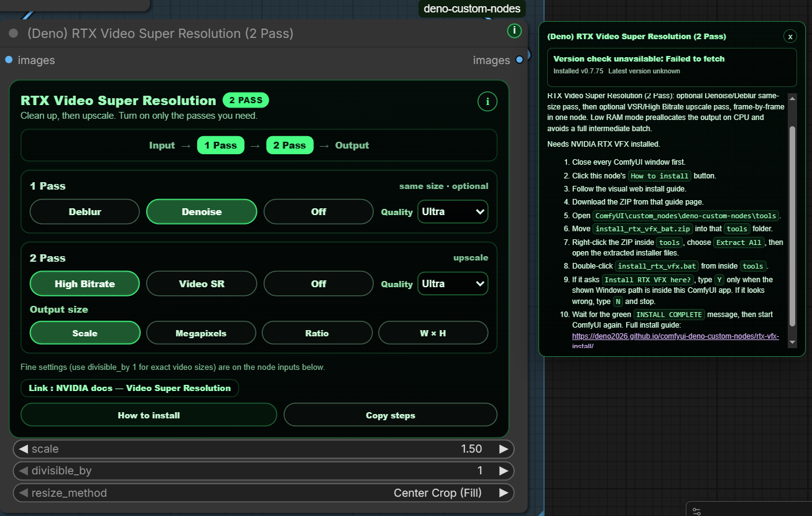This screenshot has height=516, width=812.
Task: Click the help panel scrollbar up arrow
Action: (792, 98)
